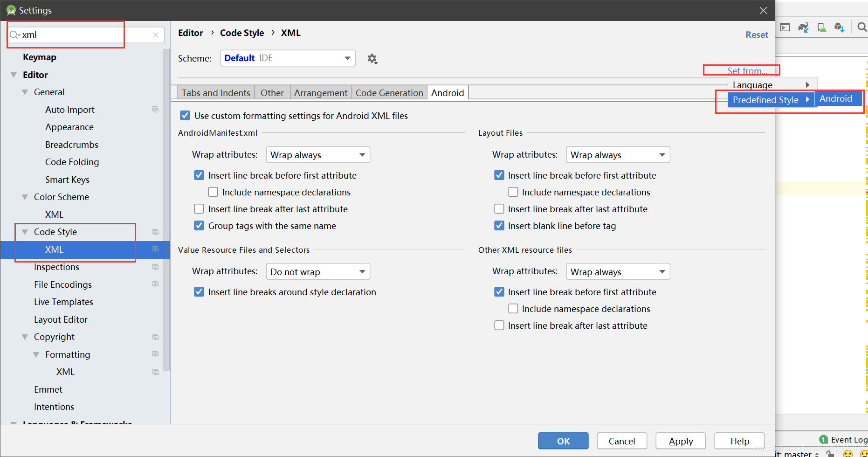Image resolution: width=868 pixels, height=457 pixels.
Task: Collapse the Code Style tree node
Action: click(x=25, y=232)
